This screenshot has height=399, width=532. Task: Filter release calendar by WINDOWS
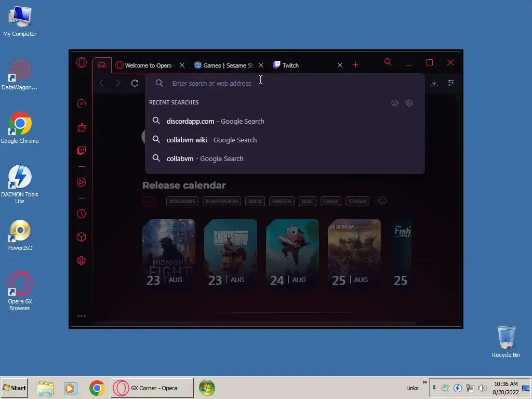[x=182, y=201]
